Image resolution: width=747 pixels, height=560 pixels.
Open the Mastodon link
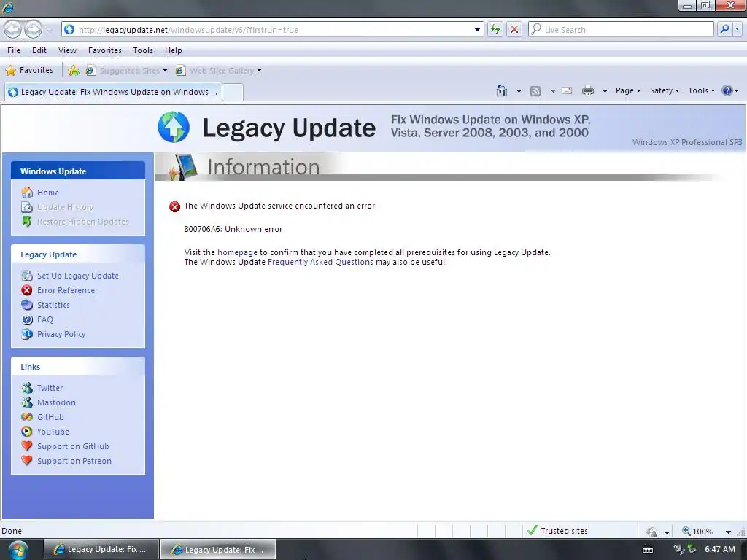[56, 402]
